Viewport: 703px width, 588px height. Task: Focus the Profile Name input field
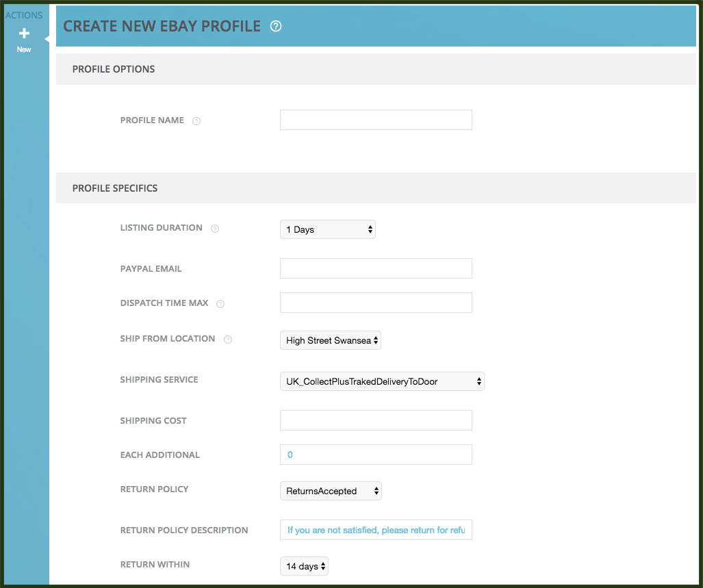click(x=376, y=120)
